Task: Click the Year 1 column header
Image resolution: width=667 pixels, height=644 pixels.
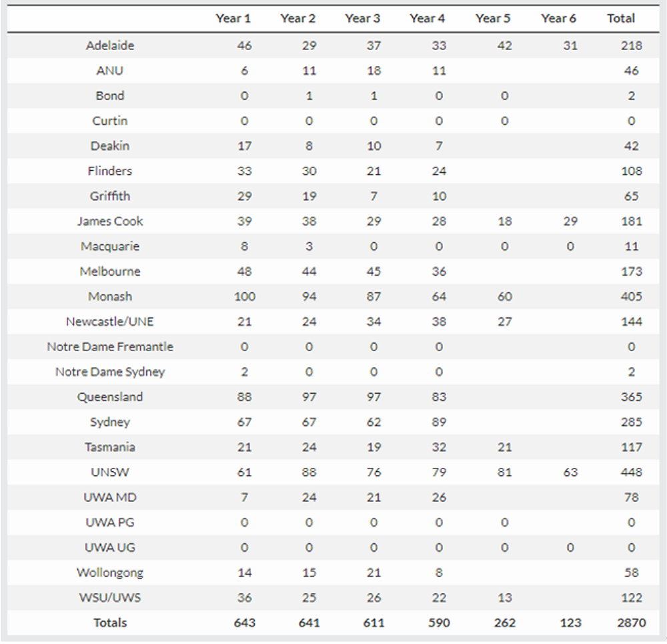Action: click(233, 18)
